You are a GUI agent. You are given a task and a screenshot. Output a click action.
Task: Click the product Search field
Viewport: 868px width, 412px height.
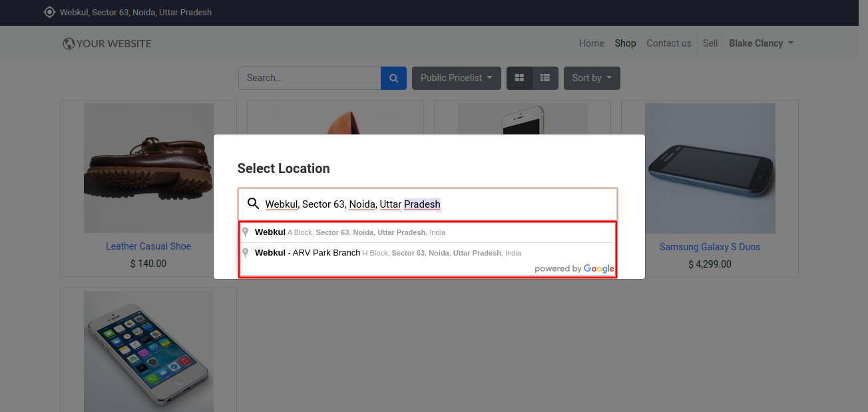[x=310, y=78]
